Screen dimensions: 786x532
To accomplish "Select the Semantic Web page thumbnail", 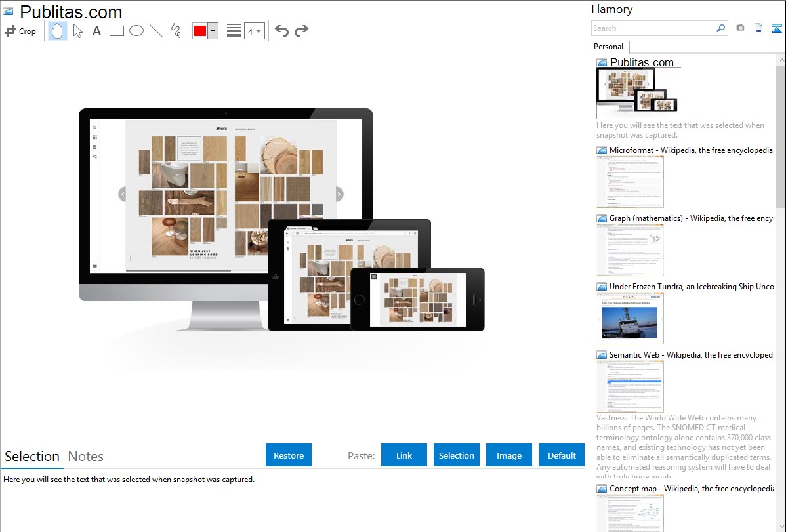I will tap(630, 386).
